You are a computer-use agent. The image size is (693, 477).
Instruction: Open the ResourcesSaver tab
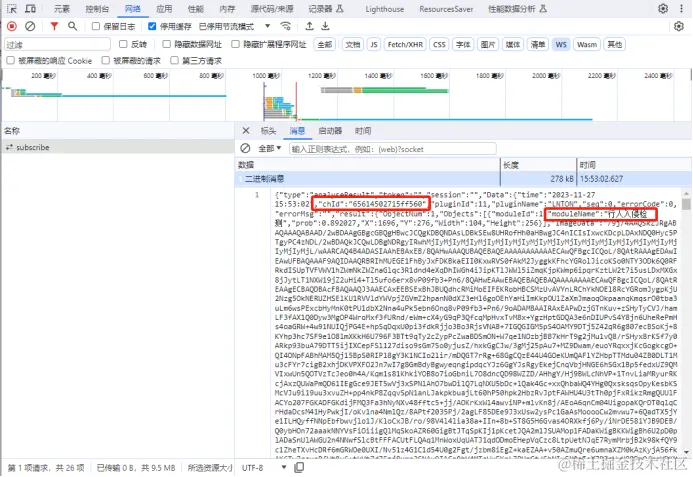(446, 9)
